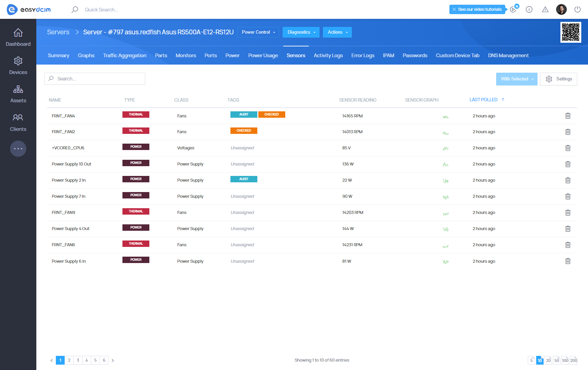588x370 pixels.
Task: Show 50 entries per page
Action: pos(557,360)
